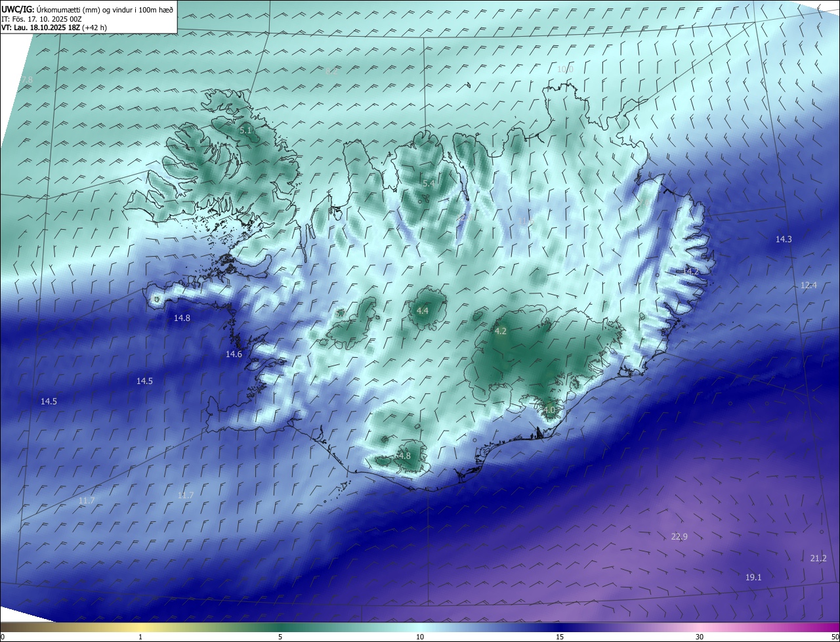Click the 7.8 value on the map
This screenshot has height=642, width=840.
(x=26, y=79)
